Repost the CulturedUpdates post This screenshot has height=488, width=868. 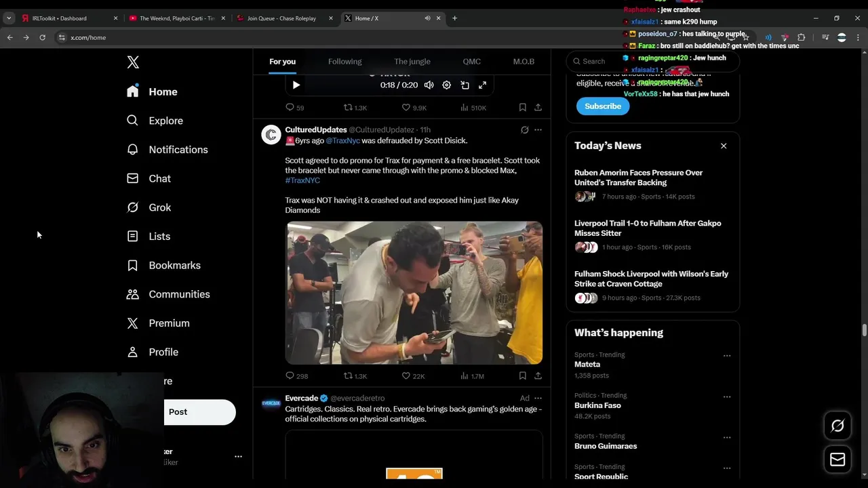355,375
